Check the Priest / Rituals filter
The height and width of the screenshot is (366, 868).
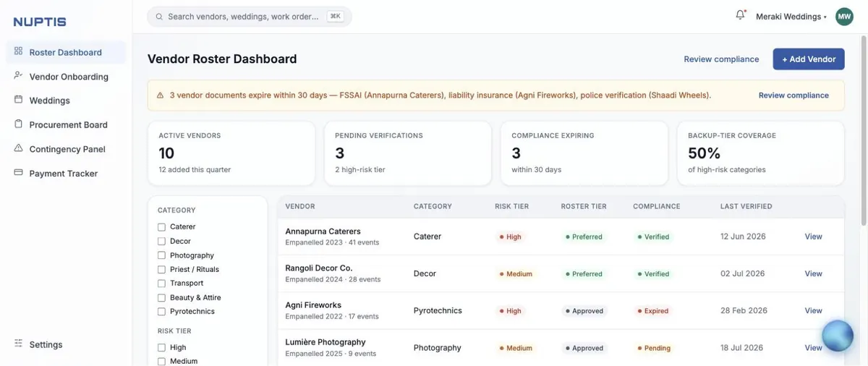point(161,269)
